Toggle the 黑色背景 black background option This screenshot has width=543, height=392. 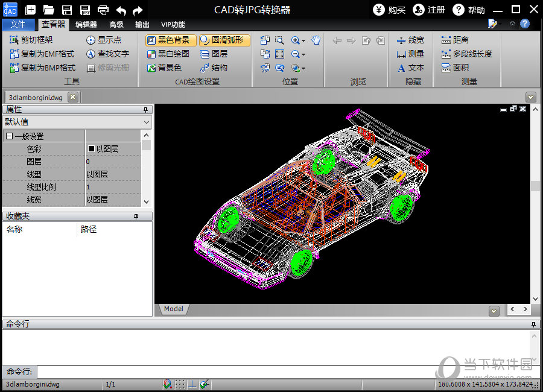[168, 40]
